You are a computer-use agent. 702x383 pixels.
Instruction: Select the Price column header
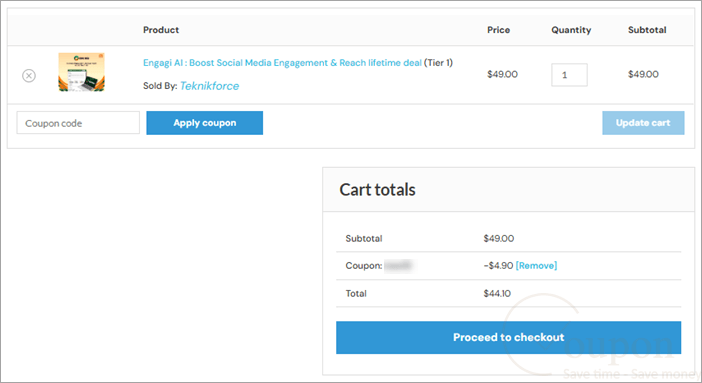[498, 30]
